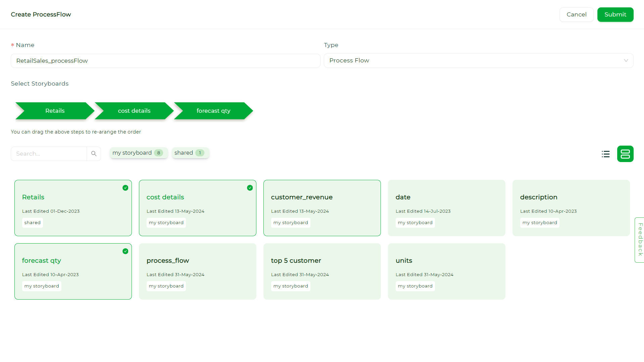644x362 pixels.
Task: Submit the new process flow
Action: pos(615,14)
